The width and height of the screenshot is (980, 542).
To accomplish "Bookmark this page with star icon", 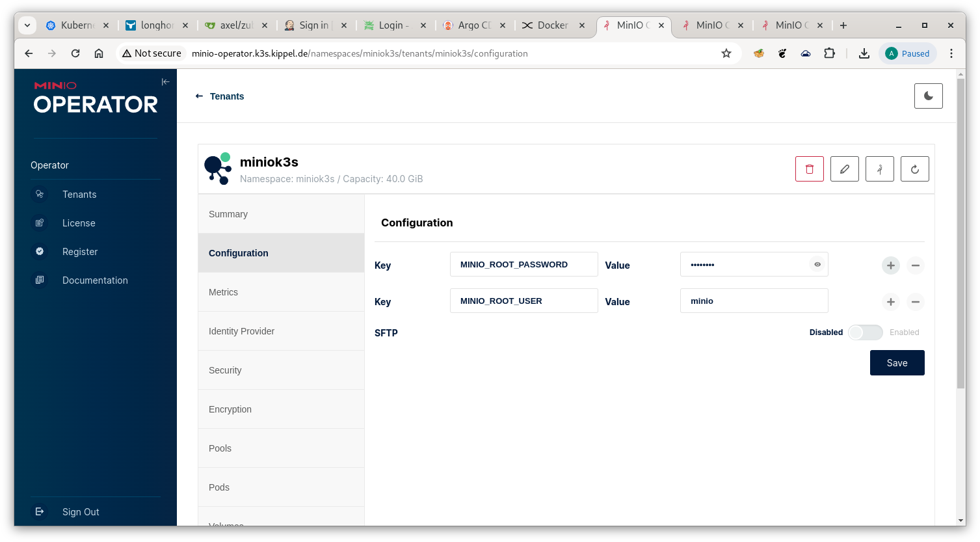I will pyautogui.click(x=726, y=53).
